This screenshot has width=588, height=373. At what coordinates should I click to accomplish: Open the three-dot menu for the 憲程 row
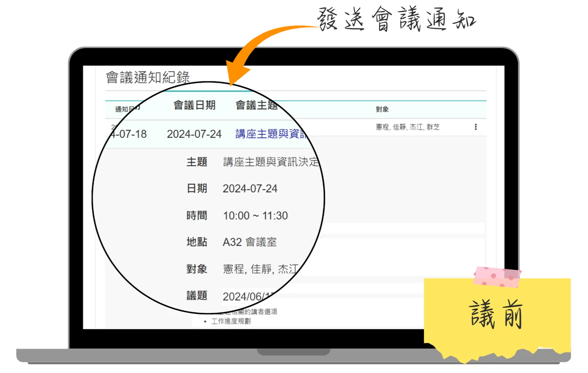pos(475,127)
